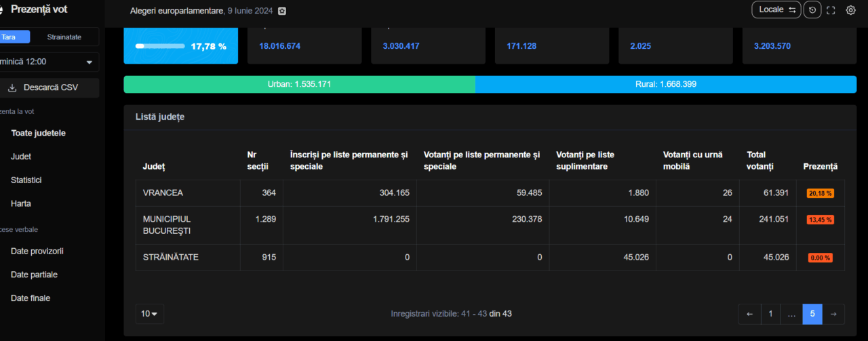Sort table by Prezență column header

820,167
